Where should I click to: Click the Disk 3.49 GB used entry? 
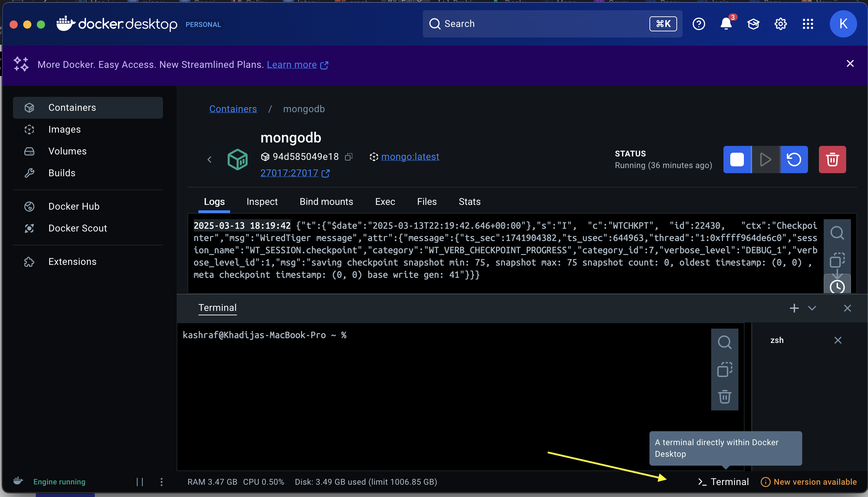pos(365,482)
